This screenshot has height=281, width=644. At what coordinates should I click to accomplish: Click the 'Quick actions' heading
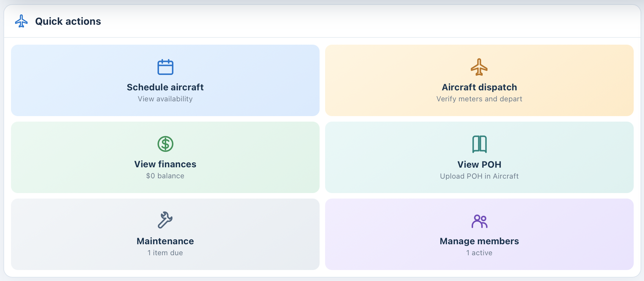68,21
